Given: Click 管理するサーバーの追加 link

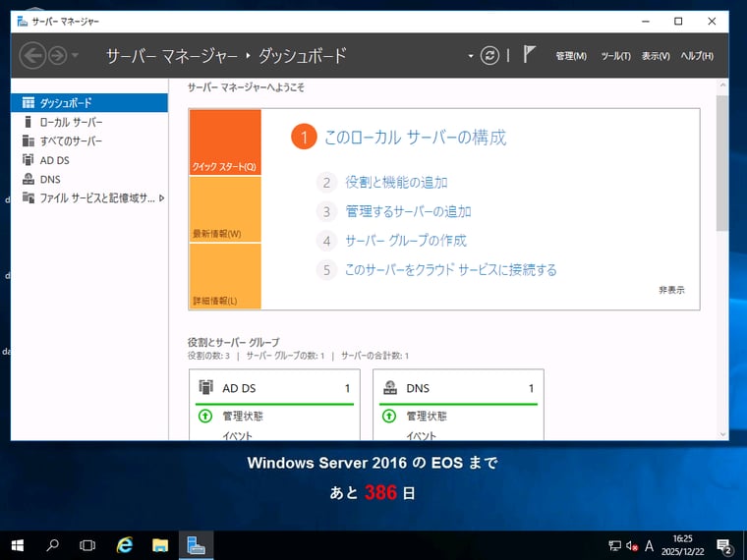Looking at the screenshot, I should coord(408,211).
